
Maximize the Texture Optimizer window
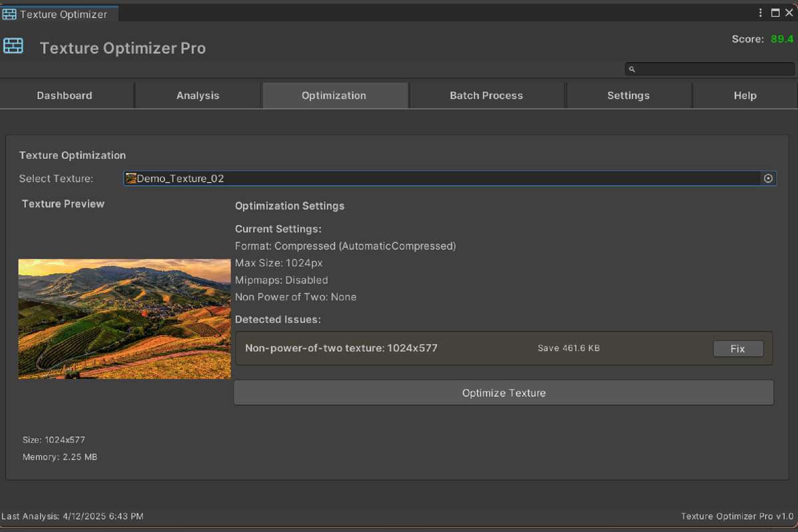pyautogui.click(x=775, y=13)
